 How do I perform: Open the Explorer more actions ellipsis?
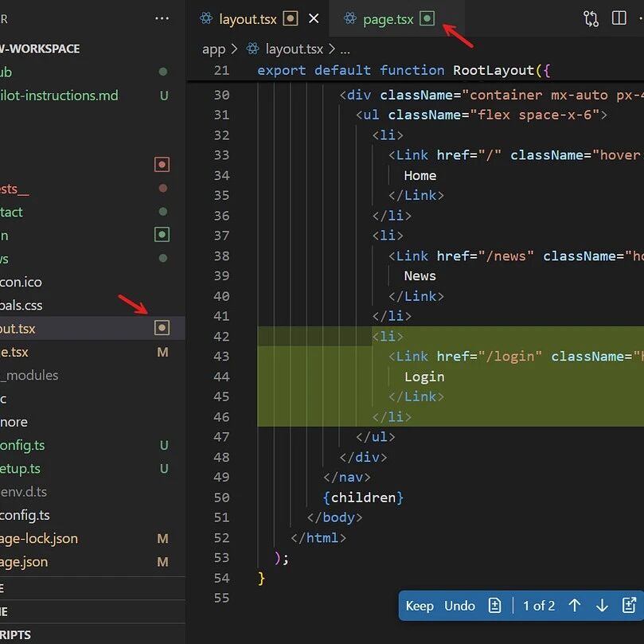tap(162, 18)
